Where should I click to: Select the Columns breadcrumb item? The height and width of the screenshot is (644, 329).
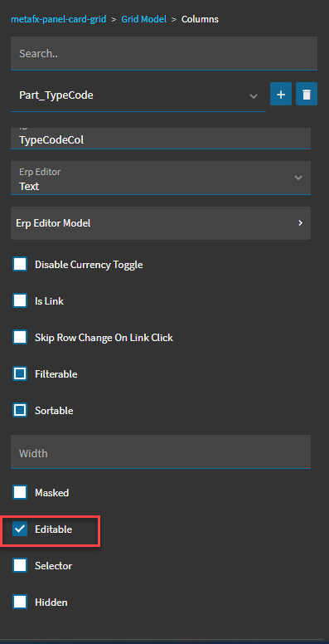pos(200,19)
